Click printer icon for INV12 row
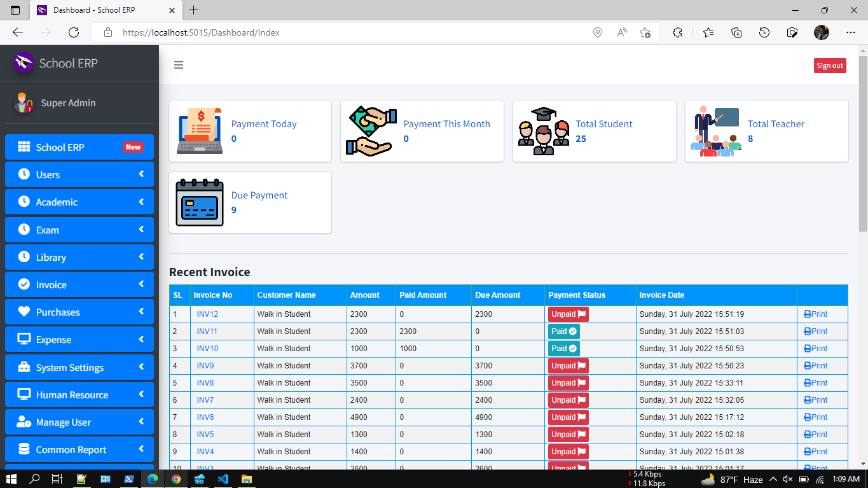The image size is (868, 488). coord(808,314)
